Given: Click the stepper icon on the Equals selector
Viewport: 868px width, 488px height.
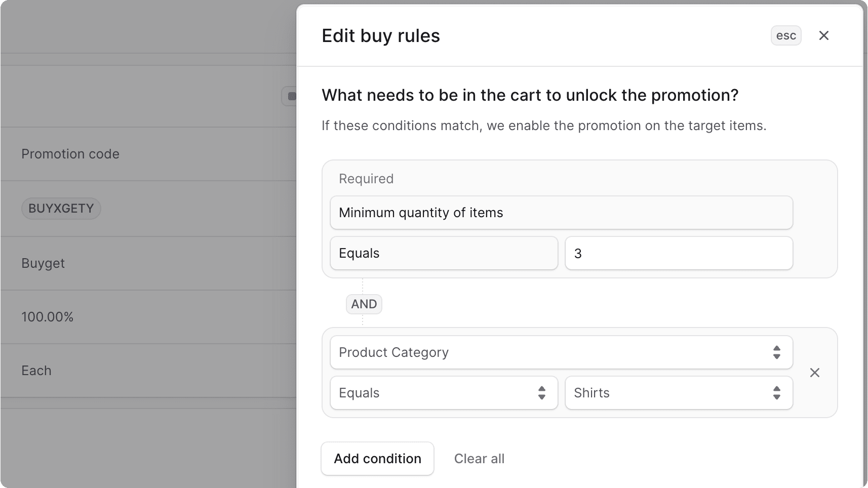Looking at the screenshot, I should (542, 393).
